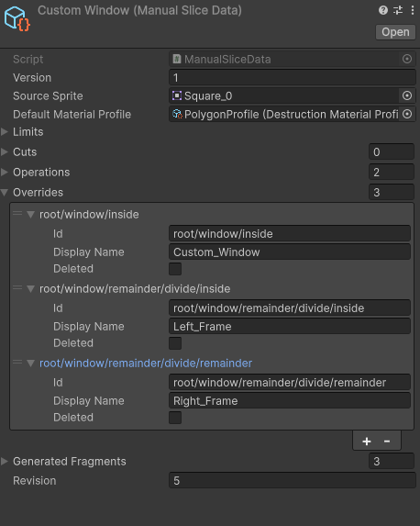Click the Source Sprite label
The height and width of the screenshot is (526, 420).
point(48,96)
